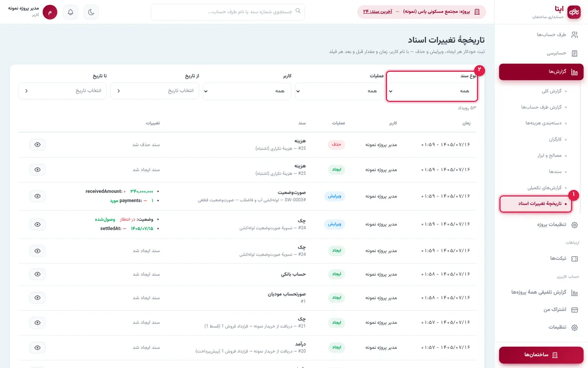Click تیکت‌ها ticket icon
The width and height of the screenshot is (588, 368).
575,258
